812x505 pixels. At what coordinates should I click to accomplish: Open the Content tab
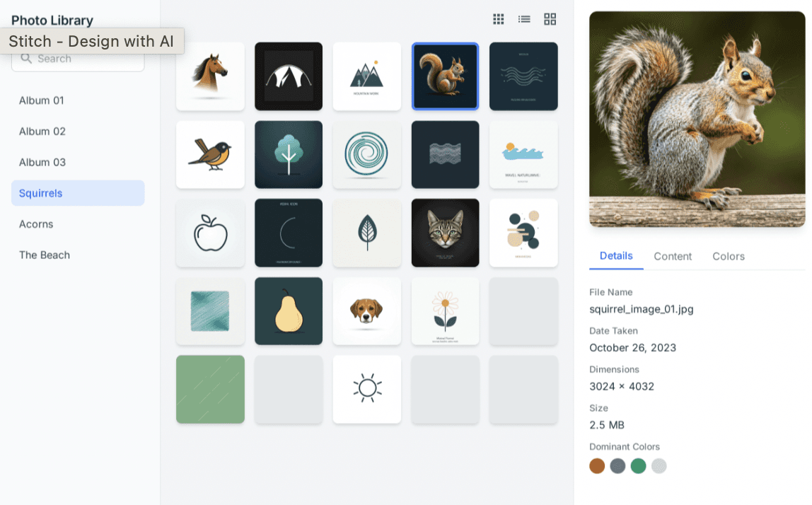(x=672, y=256)
